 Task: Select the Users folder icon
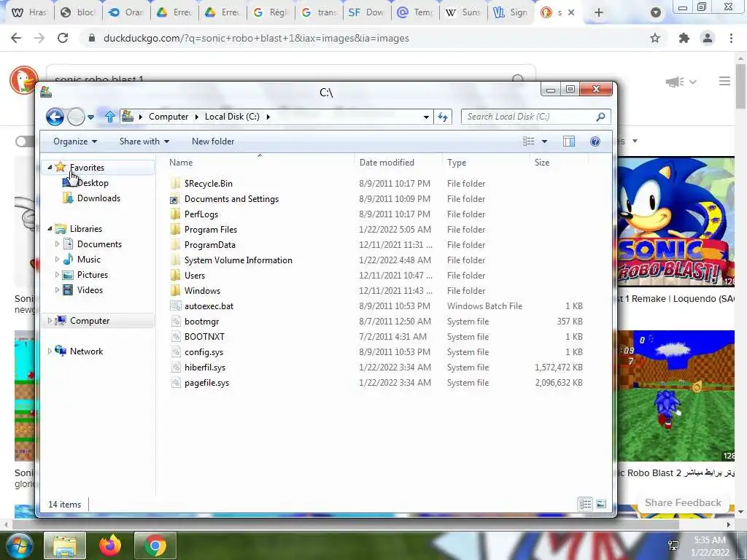pos(175,275)
